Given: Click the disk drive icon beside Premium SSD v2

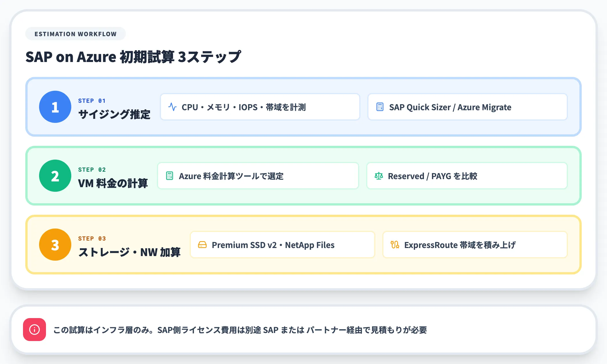Looking at the screenshot, I should [202, 245].
